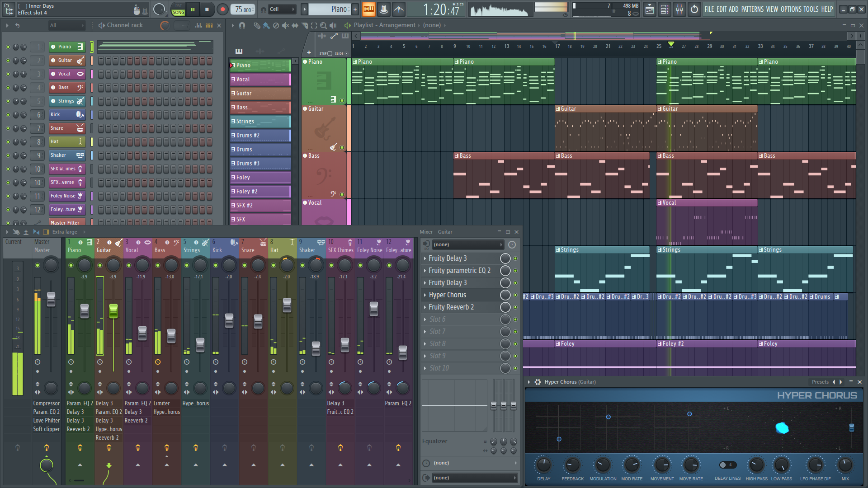Image resolution: width=868 pixels, height=488 pixels.
Task: Select the slice tool in playlist toolbar
Action: coord(304,25)
